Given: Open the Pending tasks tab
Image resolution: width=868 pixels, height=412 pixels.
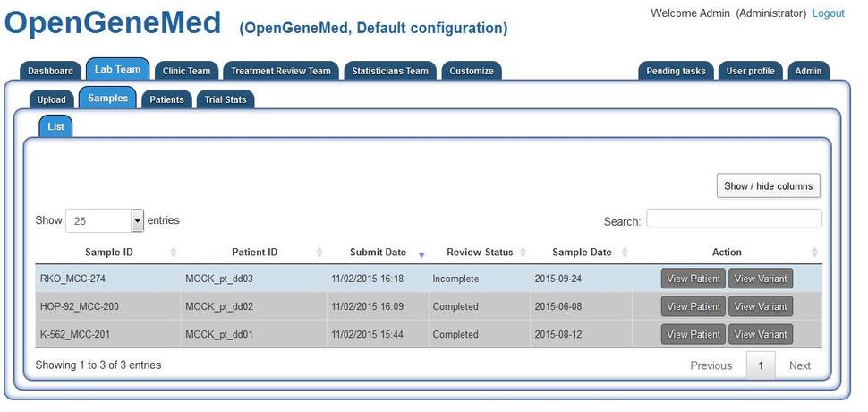Looking at the screenshot, I should [x=676, y=71].
